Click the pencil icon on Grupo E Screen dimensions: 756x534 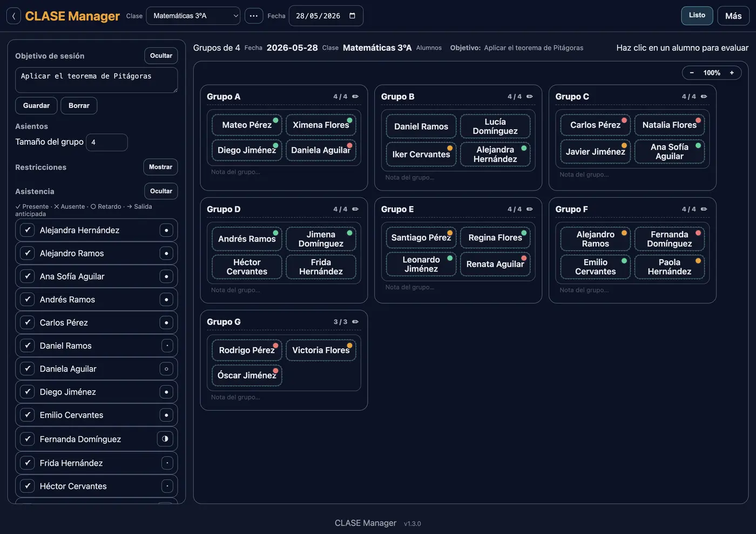pos(530,209)
